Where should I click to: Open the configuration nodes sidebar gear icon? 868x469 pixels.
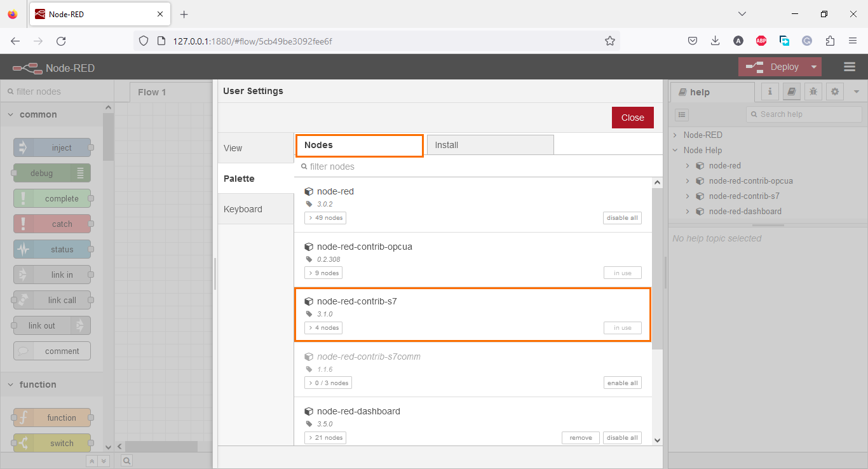[834, 92]
